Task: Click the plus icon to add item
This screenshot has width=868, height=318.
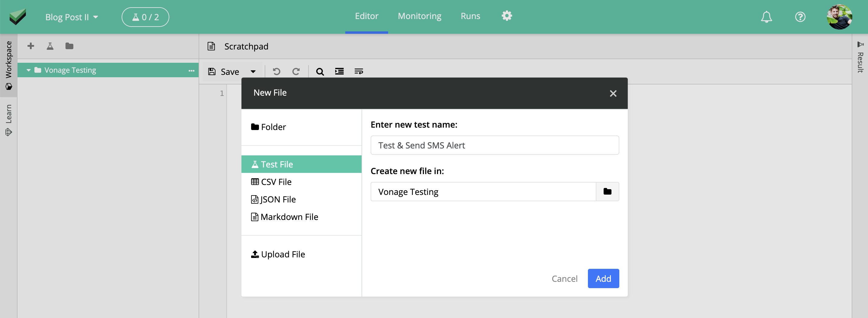Action: click(31, 46)
